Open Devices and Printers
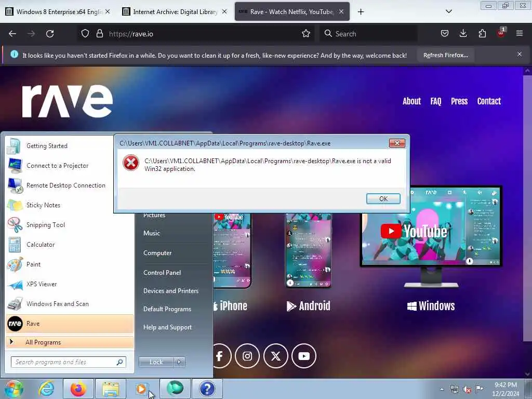This screenshot has height=399, width=532. pos(170,291)
